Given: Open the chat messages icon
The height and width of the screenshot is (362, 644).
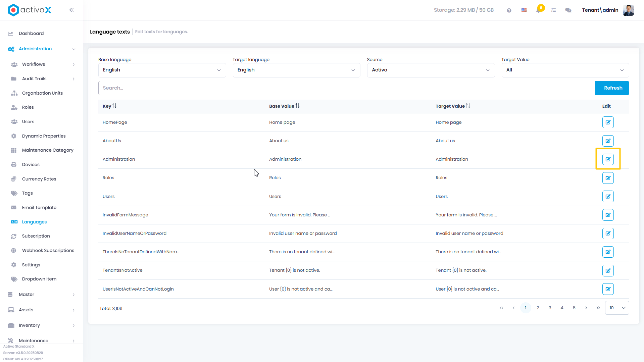Looking at the screenshot, I should click(x=568, y=10).
